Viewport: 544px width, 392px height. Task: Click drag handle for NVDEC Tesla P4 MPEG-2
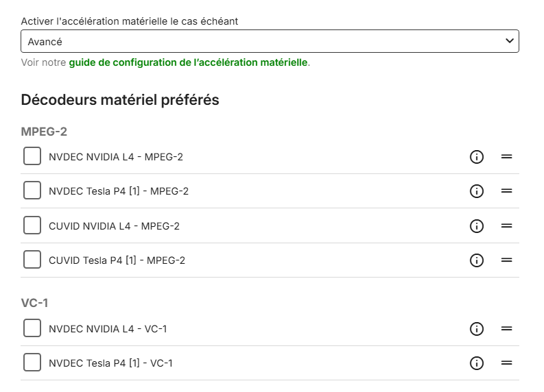(x=507, y=191)
